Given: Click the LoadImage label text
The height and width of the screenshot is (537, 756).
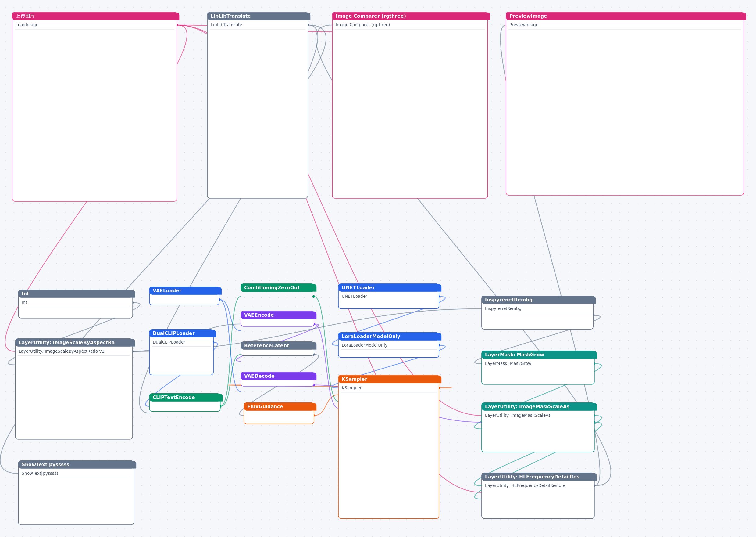Looking at the screenshot, I should click(27, 25).
